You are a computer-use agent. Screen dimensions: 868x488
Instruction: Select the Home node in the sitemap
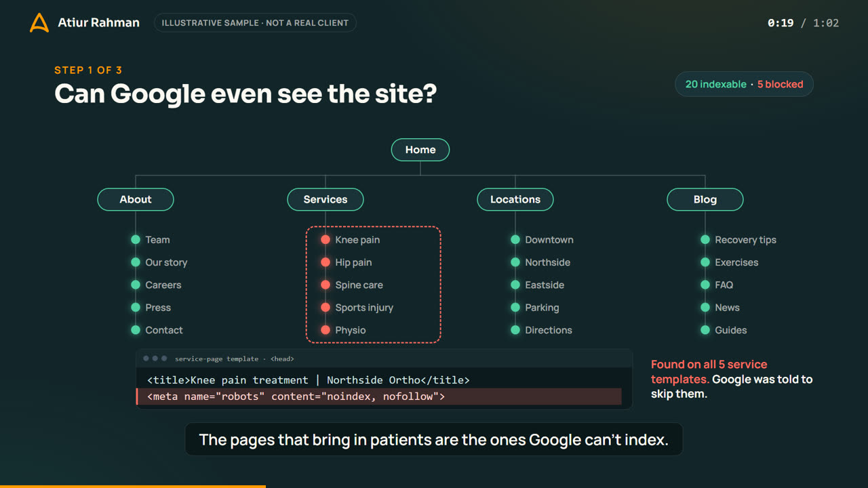click(420, 150)
